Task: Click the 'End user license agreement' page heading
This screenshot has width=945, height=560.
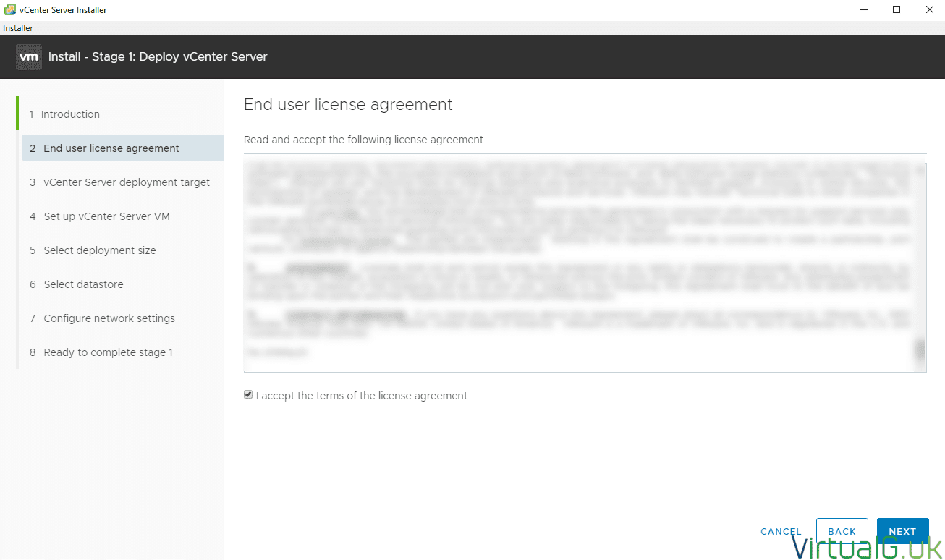Action: point(348,105)
